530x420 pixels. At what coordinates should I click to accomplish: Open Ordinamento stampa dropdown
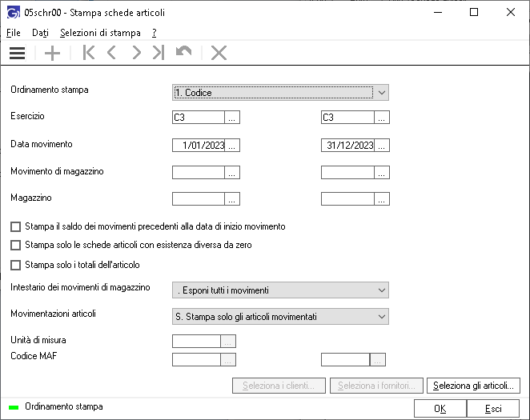pos(280,93)
